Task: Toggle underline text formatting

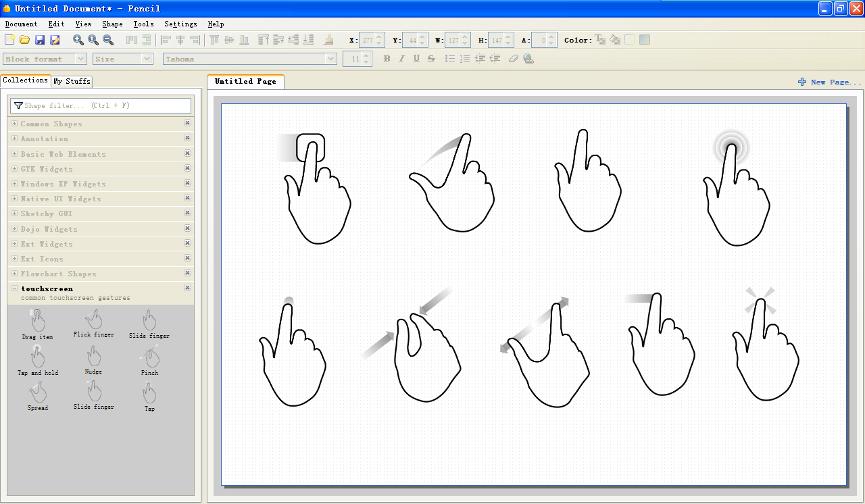Action: click(x=416, y=59)
